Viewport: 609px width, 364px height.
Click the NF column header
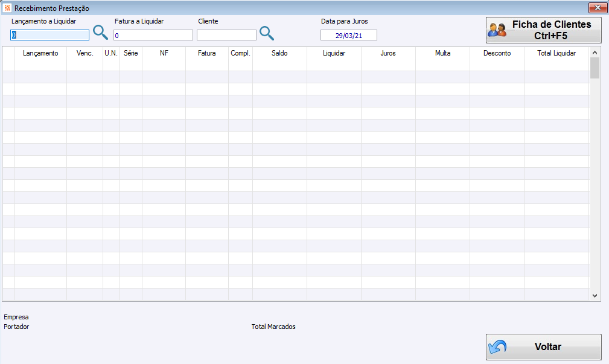[x=164, y=53]
